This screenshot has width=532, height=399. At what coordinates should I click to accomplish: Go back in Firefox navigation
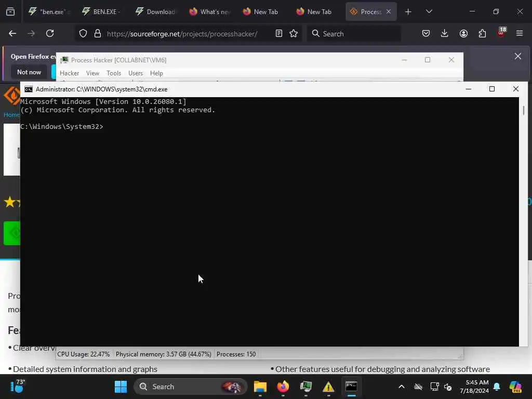point(12,33)
